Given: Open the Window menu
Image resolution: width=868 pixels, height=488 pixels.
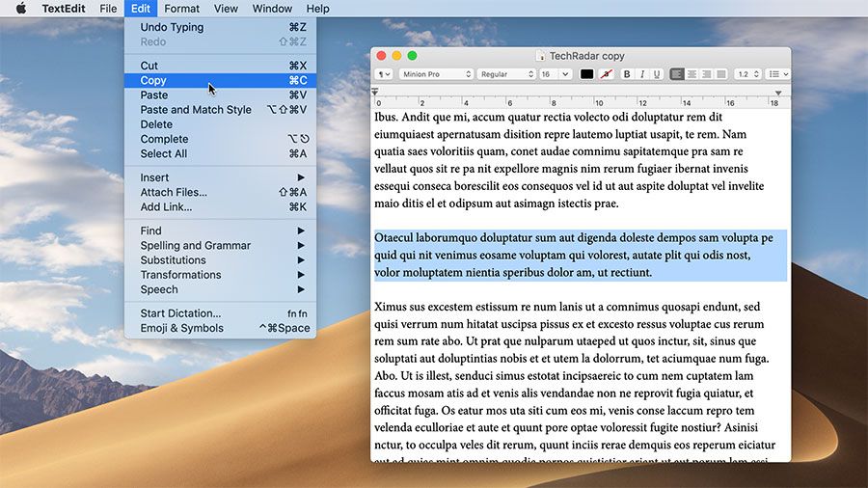Looking at the screenshot, I should click(x=272, y=9).
